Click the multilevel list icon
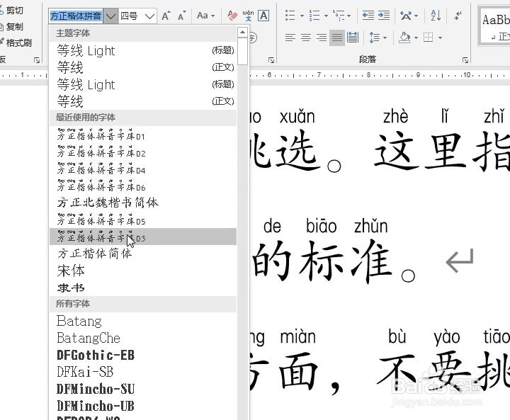Image resolution: width=510 pixels, height=420 pixels. pos(339,16)
